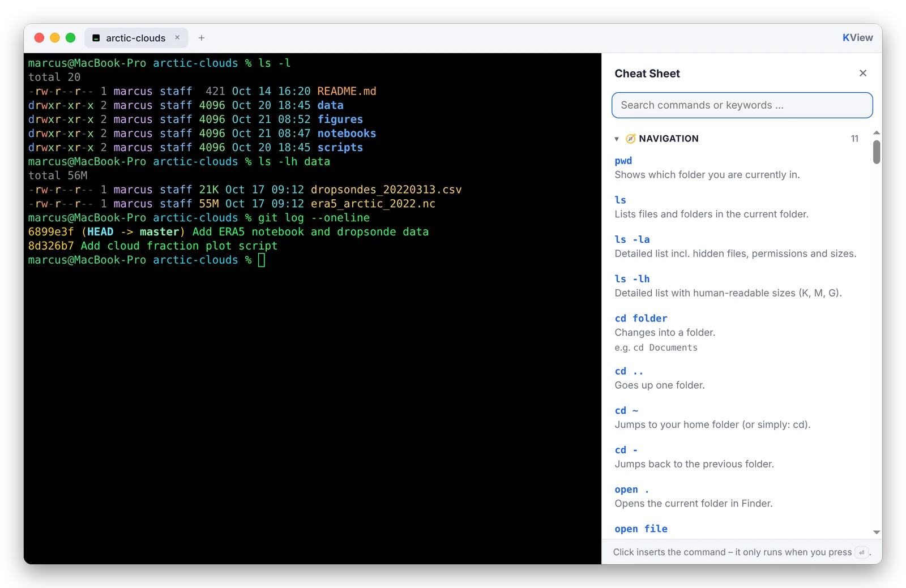Collapse the NAVIGATION section triangle

click(x=617, y=139)
